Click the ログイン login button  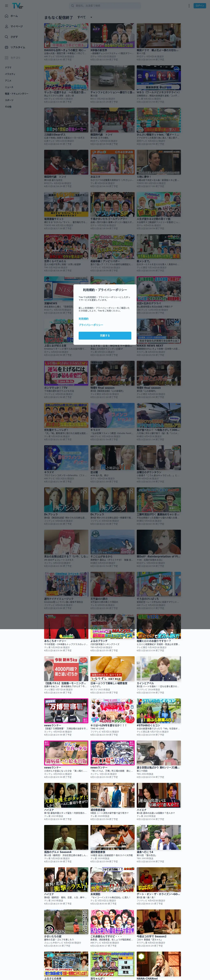[200, 6]
